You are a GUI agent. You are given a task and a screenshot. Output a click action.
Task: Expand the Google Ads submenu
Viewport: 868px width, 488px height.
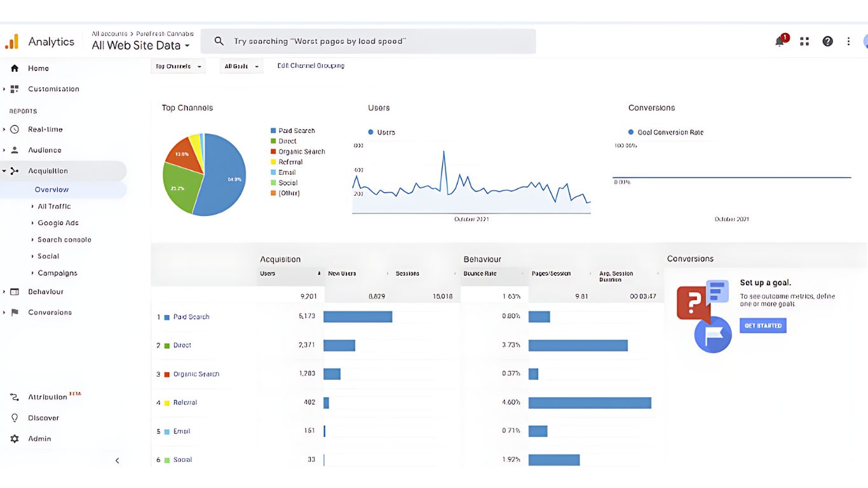point(32,223)
